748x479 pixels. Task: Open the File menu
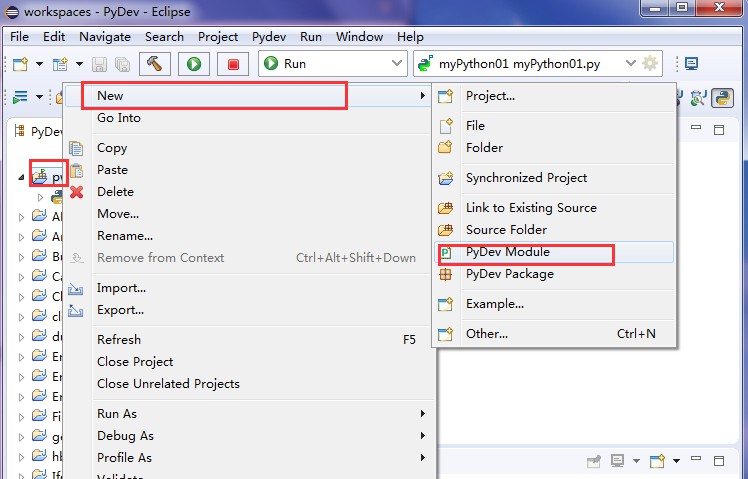(19, 37)
